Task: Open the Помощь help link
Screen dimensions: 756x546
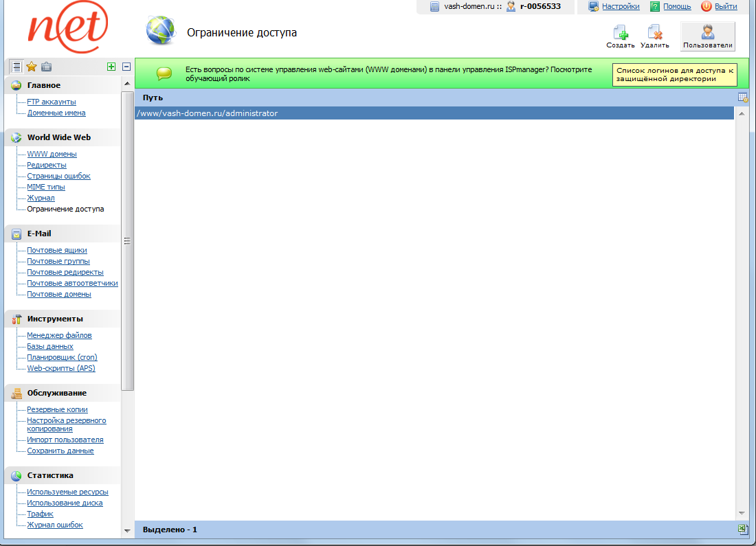Action: (676, 6)
